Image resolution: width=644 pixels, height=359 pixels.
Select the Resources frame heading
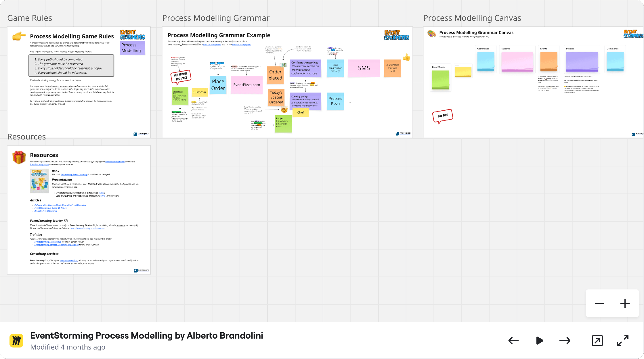tap(26, 137)
